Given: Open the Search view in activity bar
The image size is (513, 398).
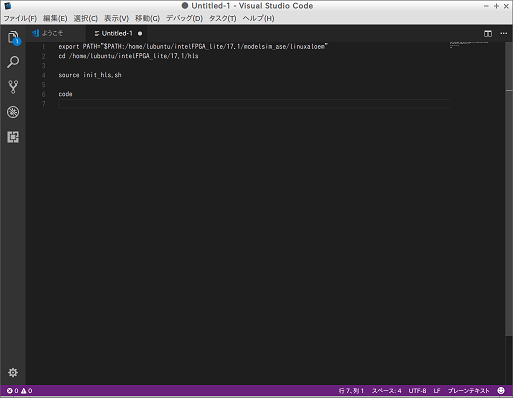Looking at the screenshot, I should 13,62.
